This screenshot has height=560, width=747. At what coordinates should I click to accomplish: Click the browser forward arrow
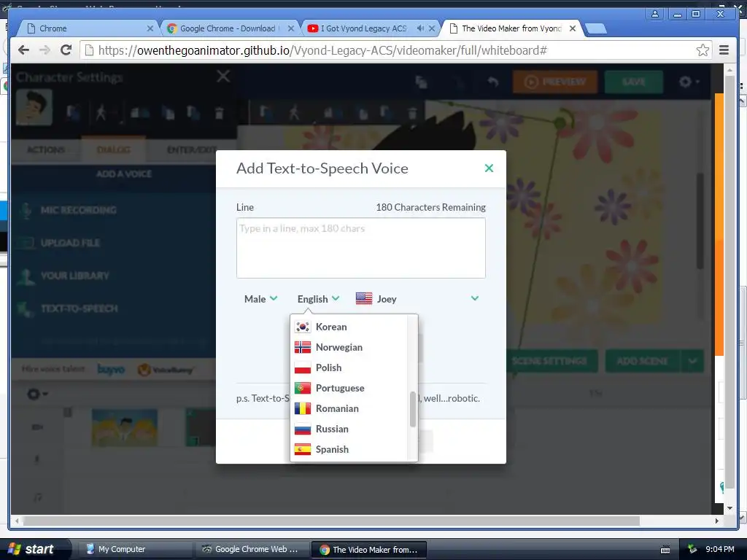44,50
